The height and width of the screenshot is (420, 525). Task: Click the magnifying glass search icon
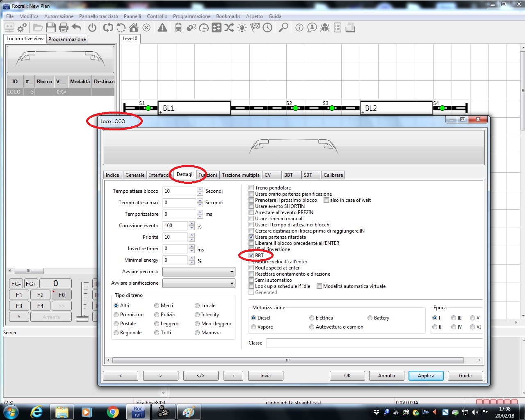click(283, 28)
